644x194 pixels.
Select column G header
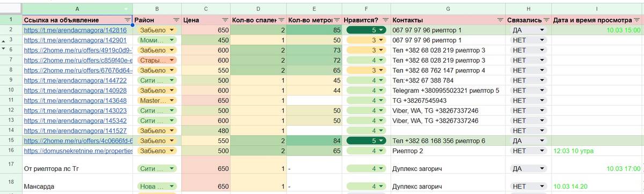pos(448,9)
